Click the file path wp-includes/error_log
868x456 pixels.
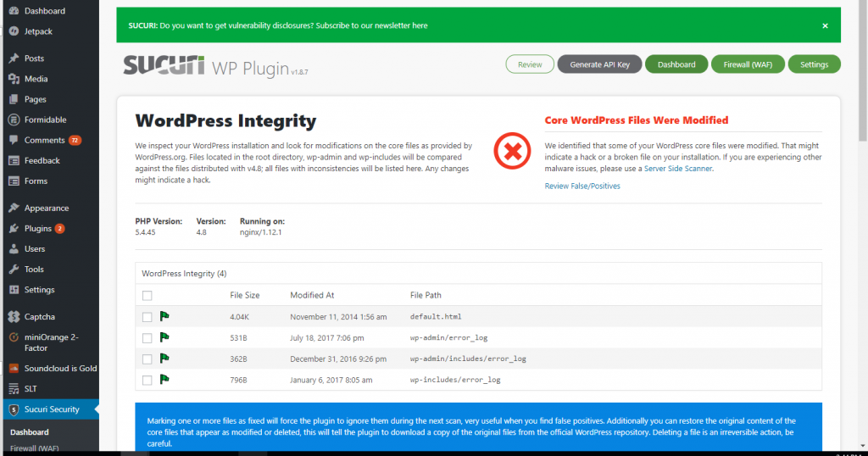455,381
